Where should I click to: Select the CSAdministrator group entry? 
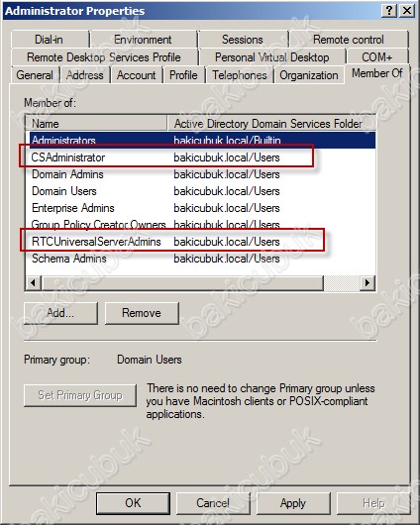click(200, 157)
